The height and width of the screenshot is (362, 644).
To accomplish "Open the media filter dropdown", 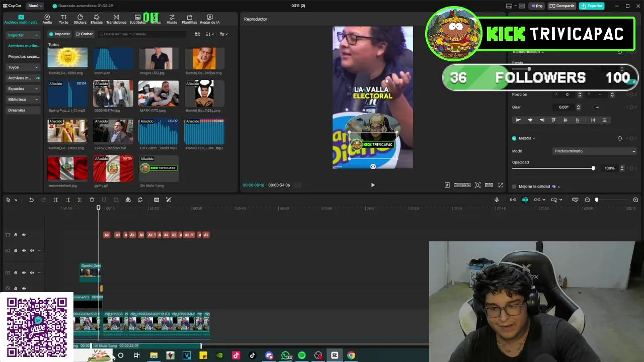I will point(223,34).
